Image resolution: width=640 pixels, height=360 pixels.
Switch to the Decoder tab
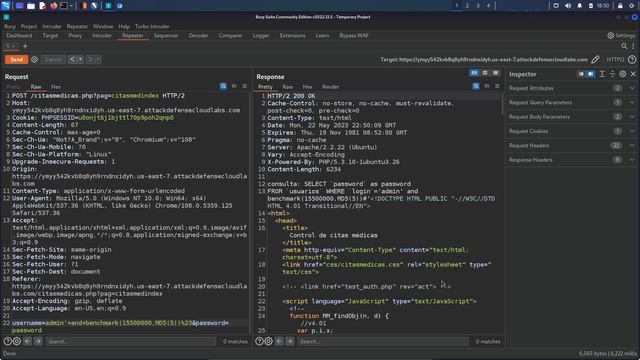198,36
